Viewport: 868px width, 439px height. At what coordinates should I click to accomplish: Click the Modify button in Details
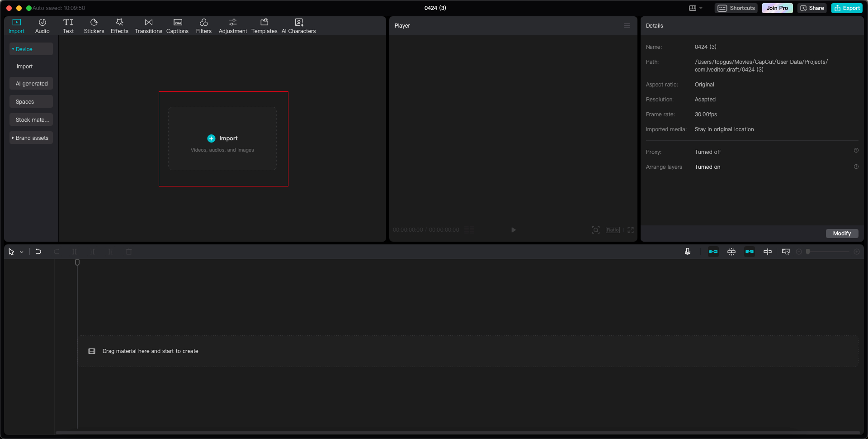[x=842, y=234]
